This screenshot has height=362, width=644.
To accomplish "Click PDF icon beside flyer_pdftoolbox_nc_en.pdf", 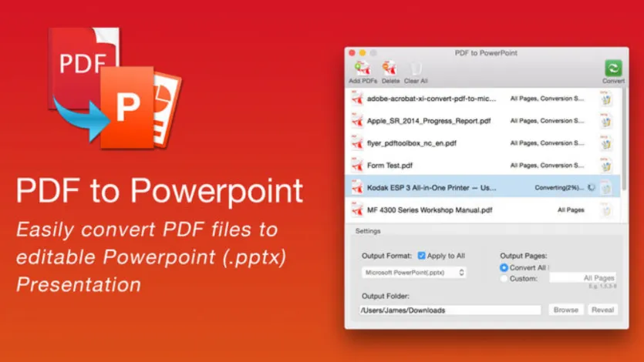I will 357,143.
